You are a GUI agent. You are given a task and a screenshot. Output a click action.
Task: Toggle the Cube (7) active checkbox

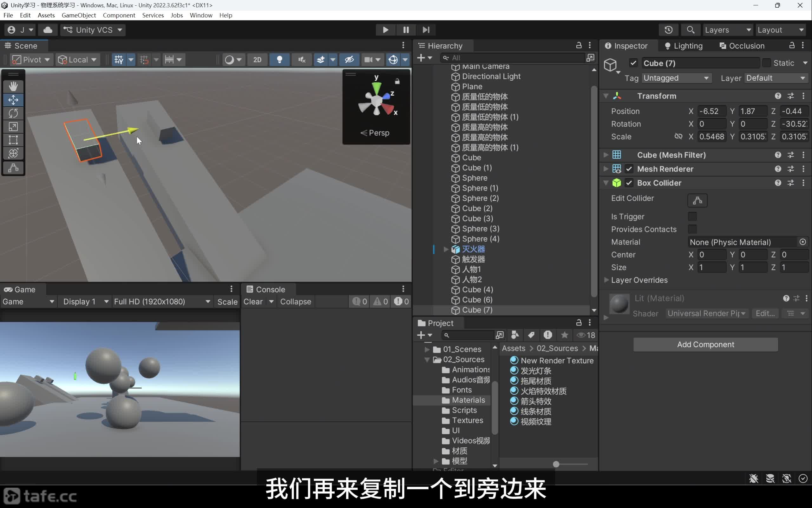click(x=633, y=63)
